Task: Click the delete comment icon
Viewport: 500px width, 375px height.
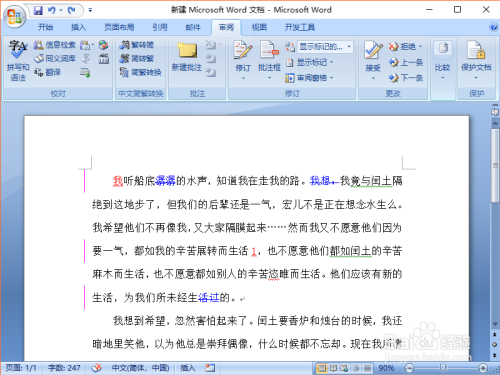Action: pos(212,45)
